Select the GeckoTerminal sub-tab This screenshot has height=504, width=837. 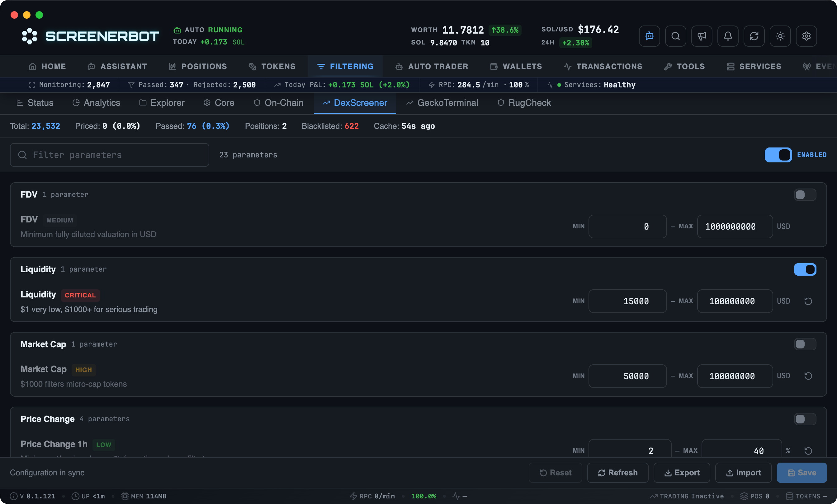[x=442, y=102]
